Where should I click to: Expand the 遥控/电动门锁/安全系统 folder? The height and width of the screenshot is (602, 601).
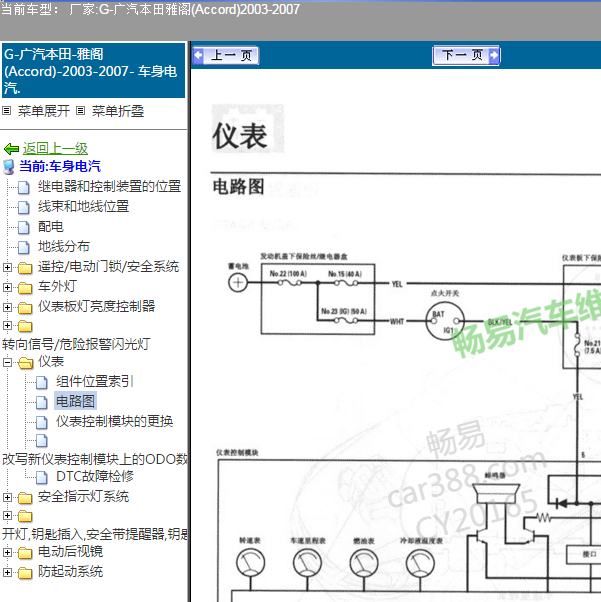[x=7, y=267]
